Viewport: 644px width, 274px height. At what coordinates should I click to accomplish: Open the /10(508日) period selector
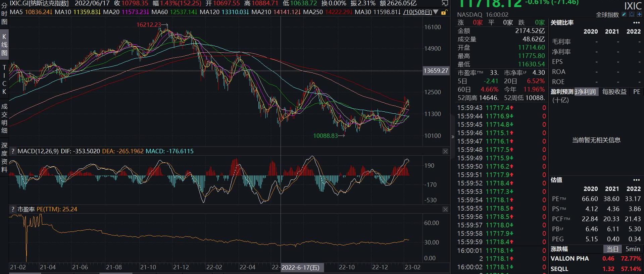coord(417,12)
